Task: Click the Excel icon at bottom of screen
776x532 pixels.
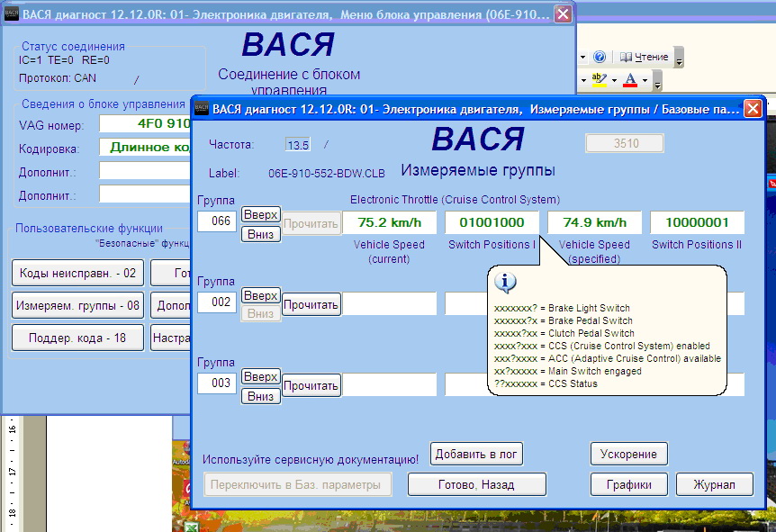Action: [192, 527]
